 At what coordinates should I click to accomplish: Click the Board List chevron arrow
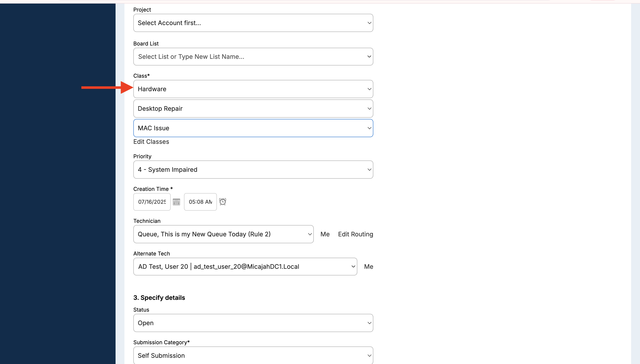click(369, 57)
